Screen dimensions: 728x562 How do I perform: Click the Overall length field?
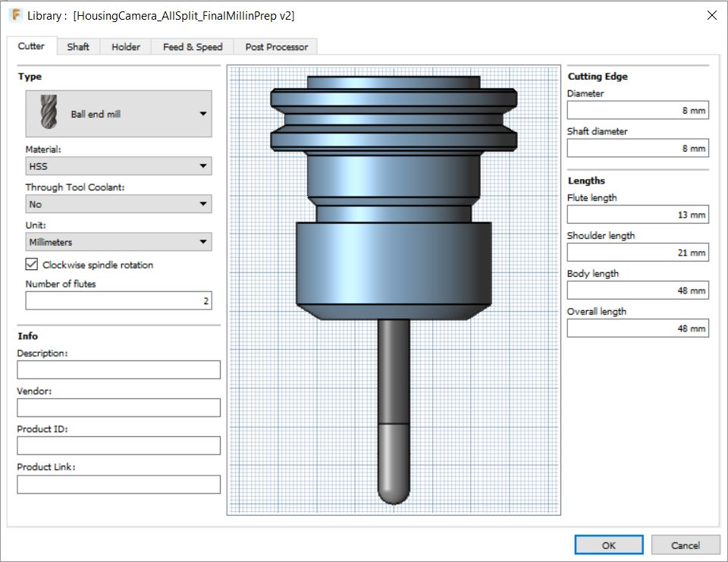click(x=638, y=328)
